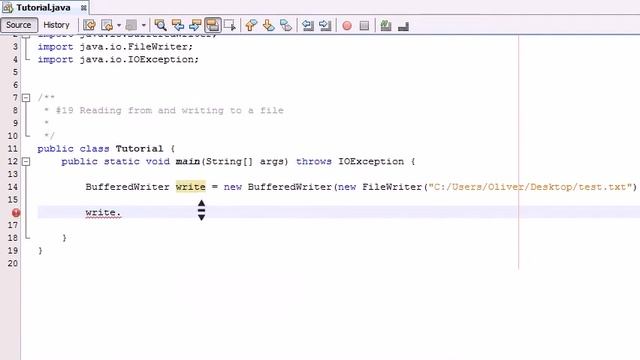Click 'throws' keyword on line 12

point(313,161)
